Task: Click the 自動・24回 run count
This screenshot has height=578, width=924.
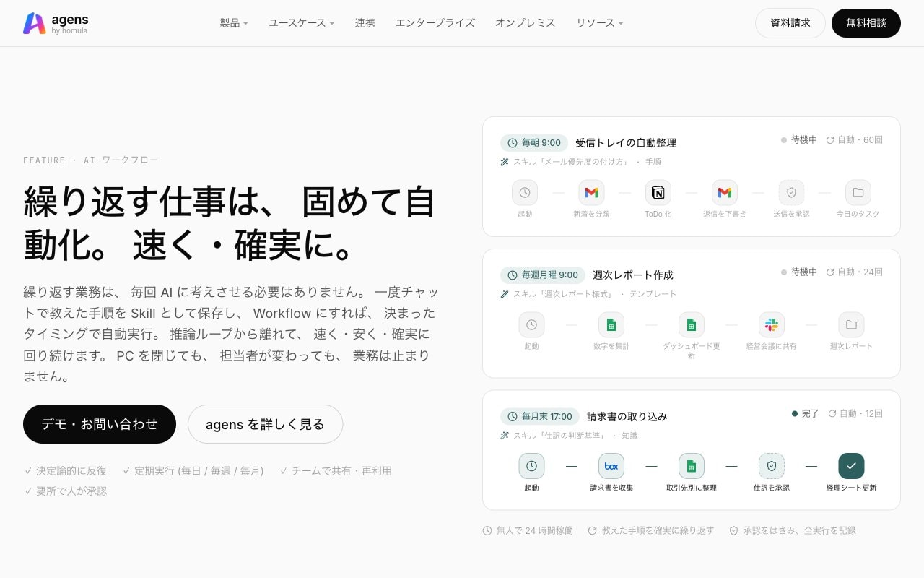Action: [x=855, y=272]
